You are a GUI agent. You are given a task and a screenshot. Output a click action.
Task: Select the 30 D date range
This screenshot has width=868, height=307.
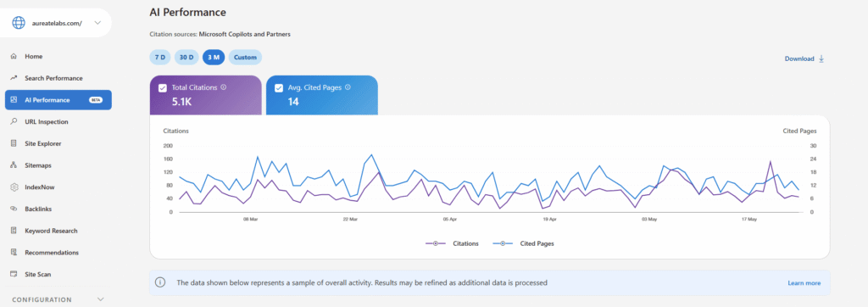pos(186,57)
